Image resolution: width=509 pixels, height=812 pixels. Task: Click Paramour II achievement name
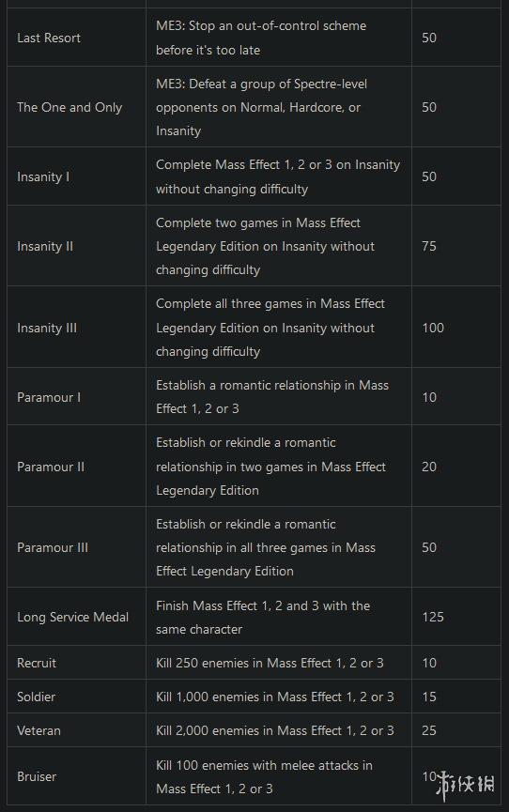pos(51,467)
